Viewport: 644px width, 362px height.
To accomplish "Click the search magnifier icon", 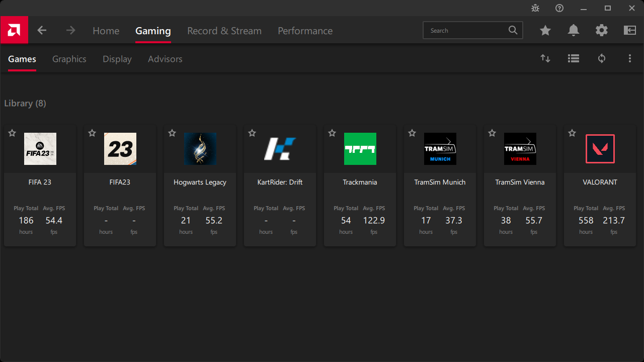I will pos(513,30).
